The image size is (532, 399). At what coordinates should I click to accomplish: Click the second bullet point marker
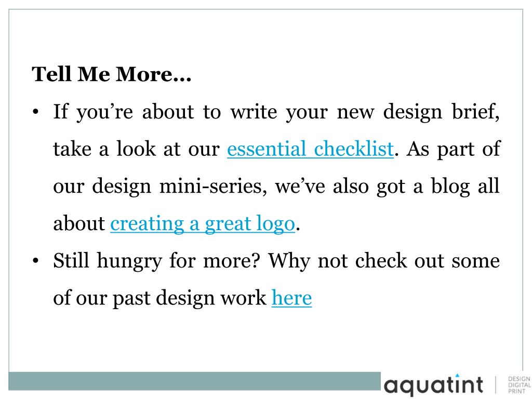[x=36, y=261]
